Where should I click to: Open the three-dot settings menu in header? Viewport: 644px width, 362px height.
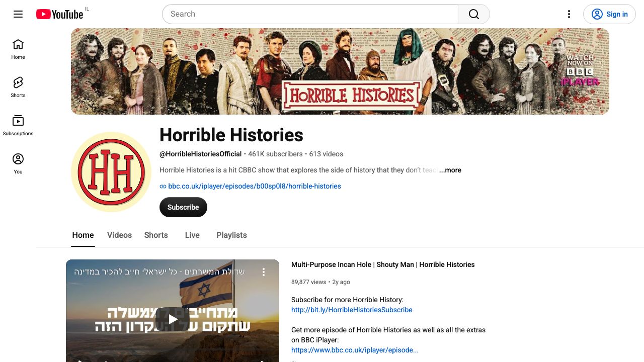click(x=569, y=14)
